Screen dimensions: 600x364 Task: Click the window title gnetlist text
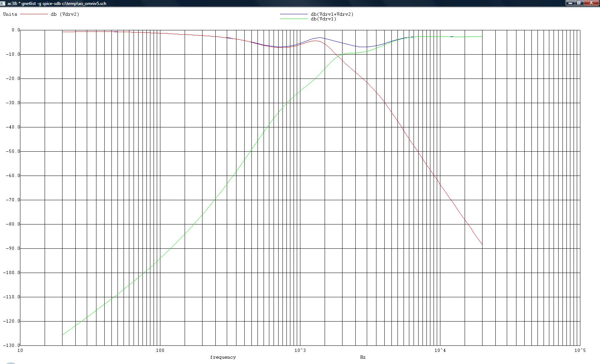tap(57, 3)
